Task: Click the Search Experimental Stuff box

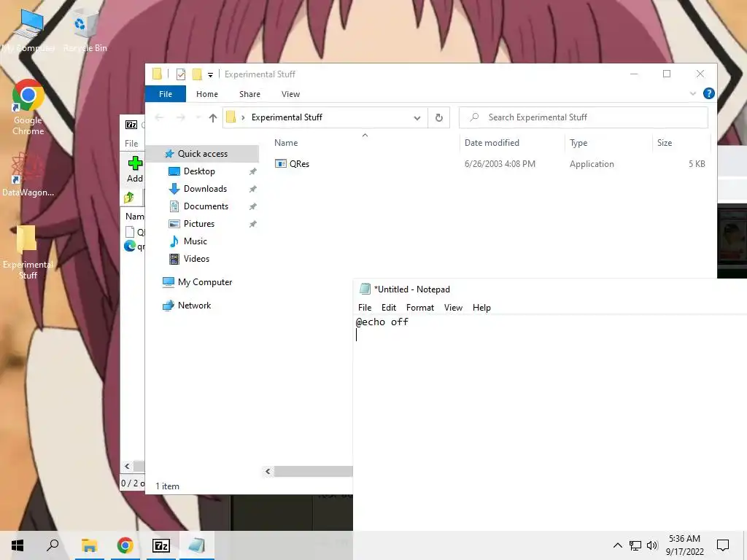Action: click(x=584, y=117)
